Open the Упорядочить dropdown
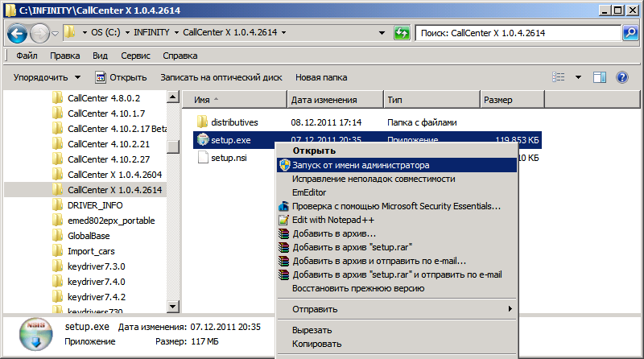 click(x=47, y=77)
